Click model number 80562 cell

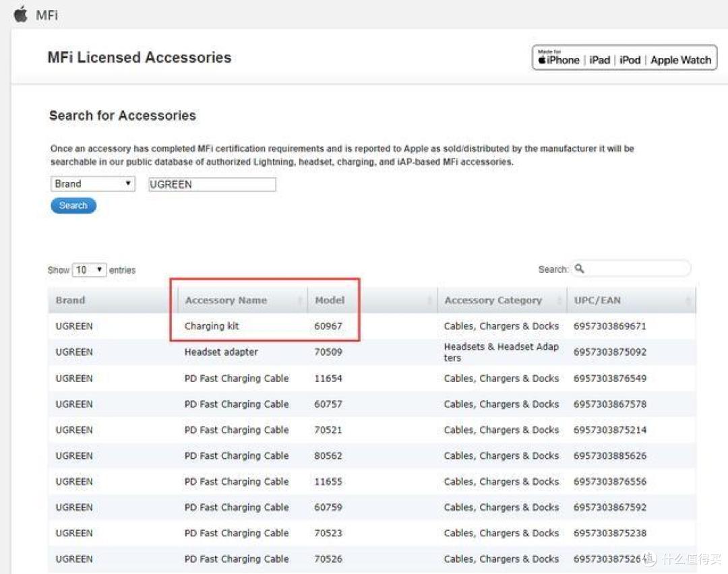(328, 455)
